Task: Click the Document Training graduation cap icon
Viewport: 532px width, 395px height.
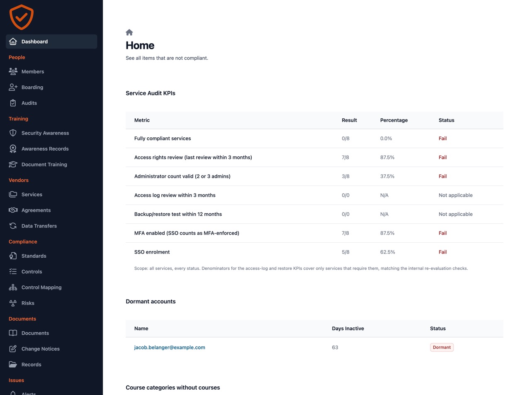Action: (13, 164)
